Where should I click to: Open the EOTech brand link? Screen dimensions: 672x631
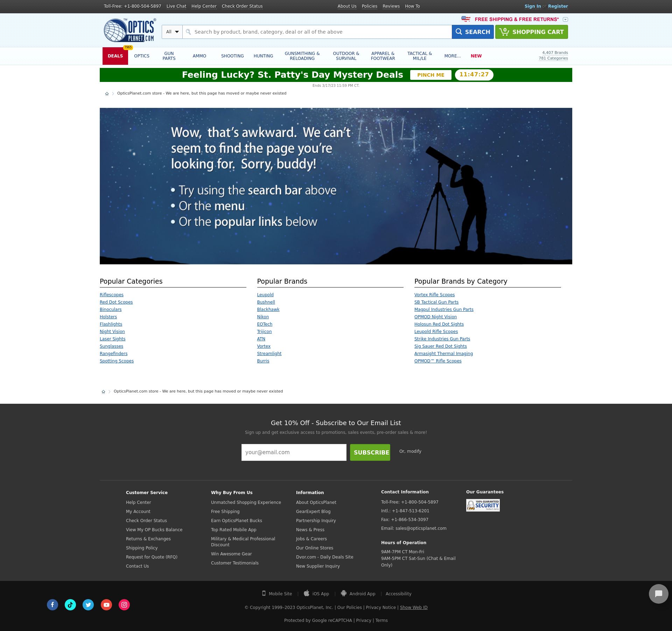click(x=265, y=324)
